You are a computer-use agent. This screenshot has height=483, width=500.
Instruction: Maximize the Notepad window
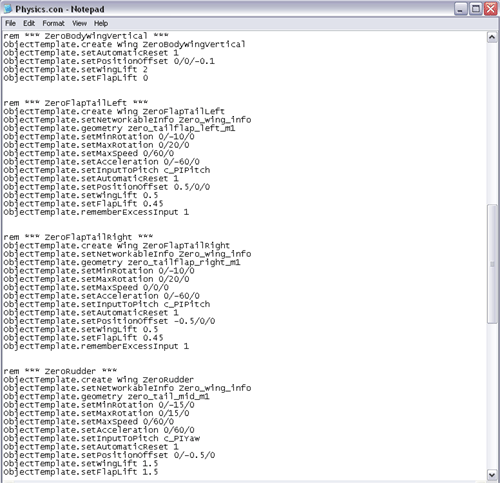[476, 9]
